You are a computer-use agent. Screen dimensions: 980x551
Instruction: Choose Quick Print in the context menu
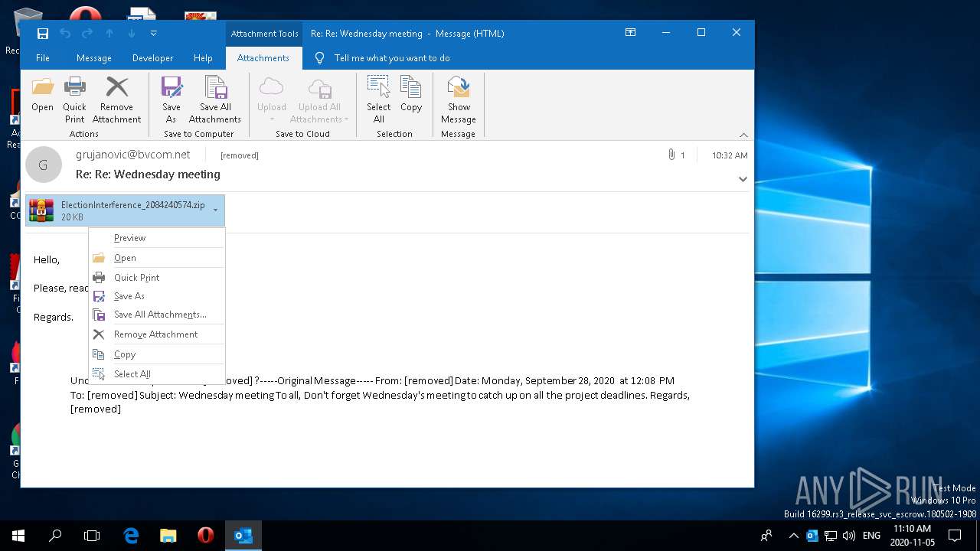pyautogui.click(x=157, y=278)
